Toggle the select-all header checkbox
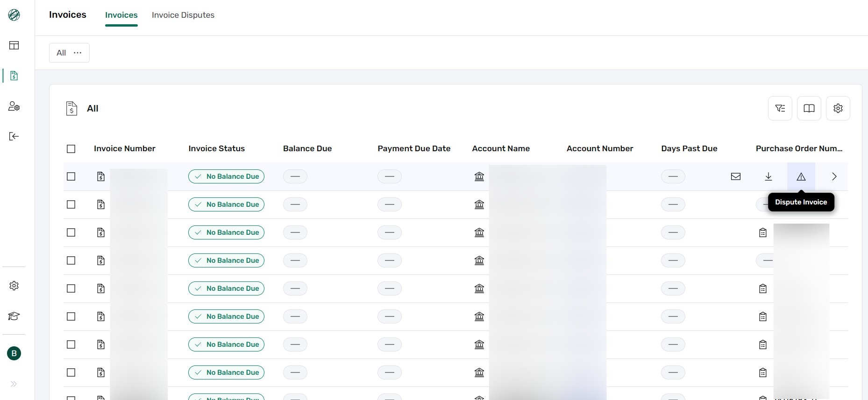The height and width of the screenshot is (400, 868). (71, 149)
